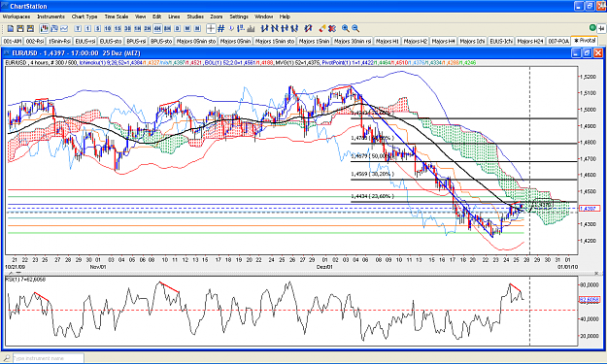Viewport: 607px width, 364px height.
Task: Switch to the Majors H1 tab
Action: pyautogui.click(x=388, y=41)
